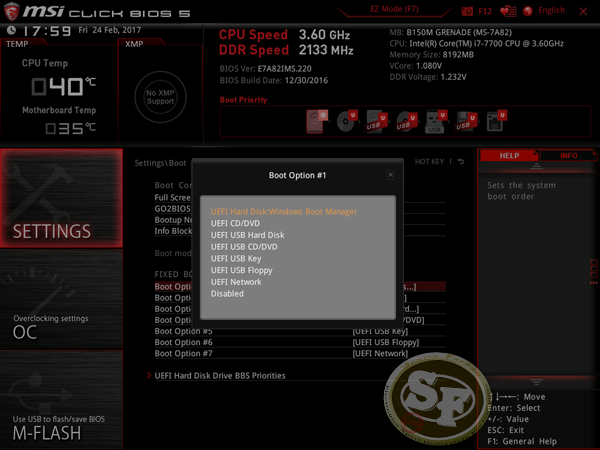This screenshot has height=450, width=600.
Task: Click the help panel top scroll handle
Action: coord(536,166)
